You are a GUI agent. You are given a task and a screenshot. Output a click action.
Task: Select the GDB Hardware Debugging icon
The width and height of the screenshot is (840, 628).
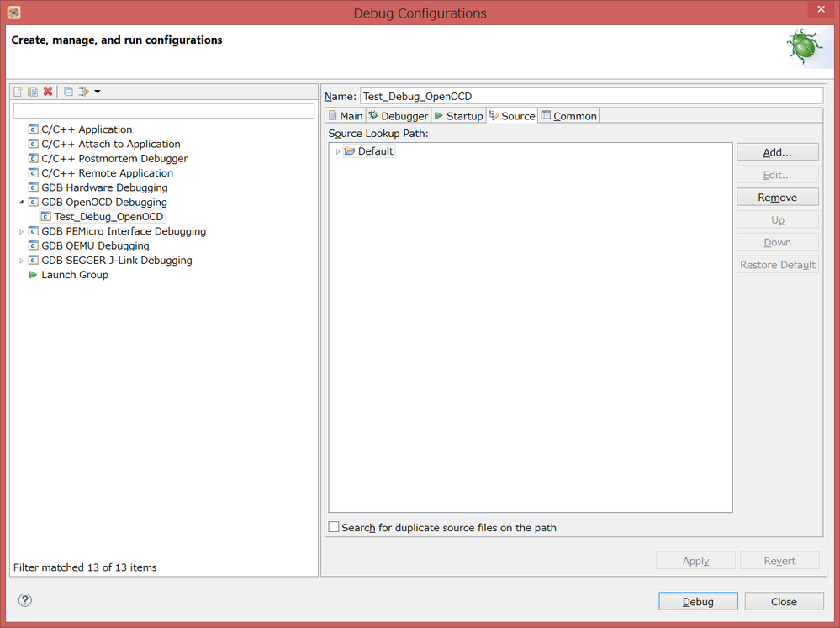(x=33, y=187)
